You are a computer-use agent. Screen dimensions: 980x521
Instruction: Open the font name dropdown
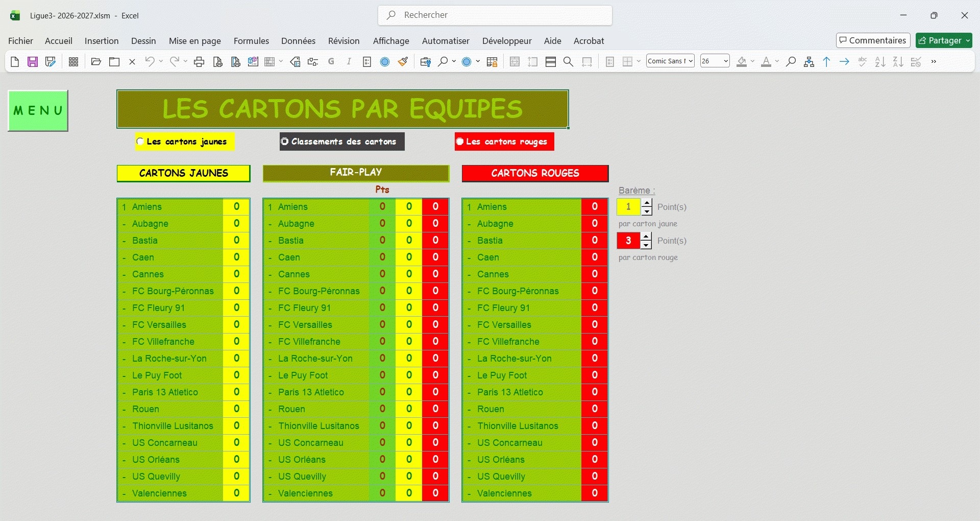tap(691, 61)
